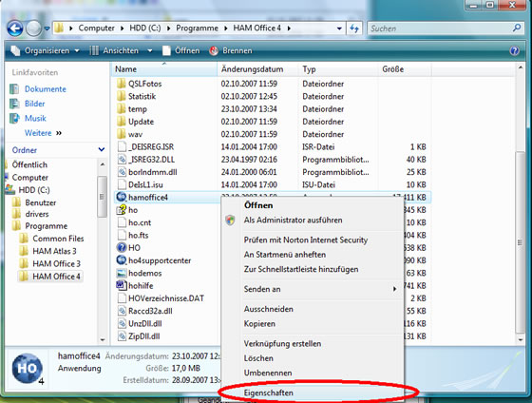Select drivers folder in tree
The height and width of the screenshot is (403, 532).
37,214
